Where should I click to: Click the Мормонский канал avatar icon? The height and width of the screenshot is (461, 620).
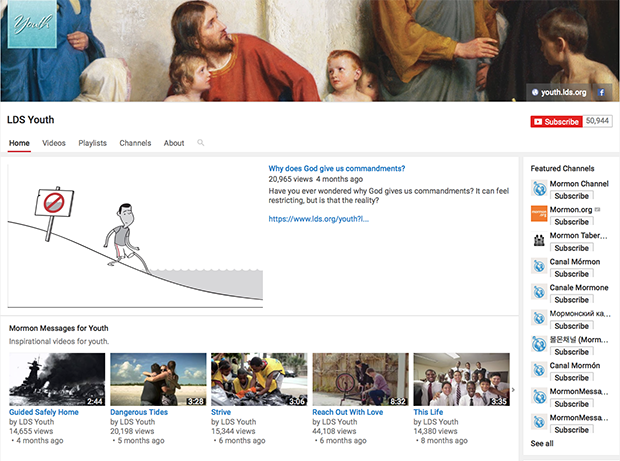tap(539, 318)
